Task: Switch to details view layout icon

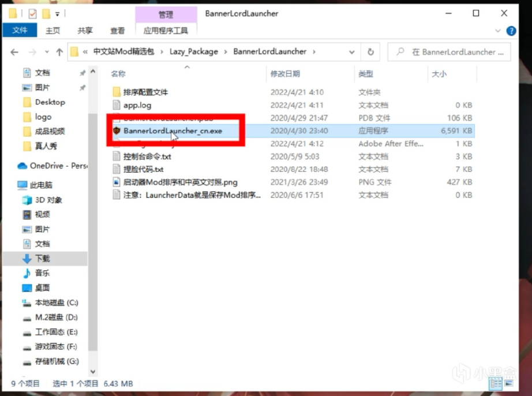Action: coord(496,383)
